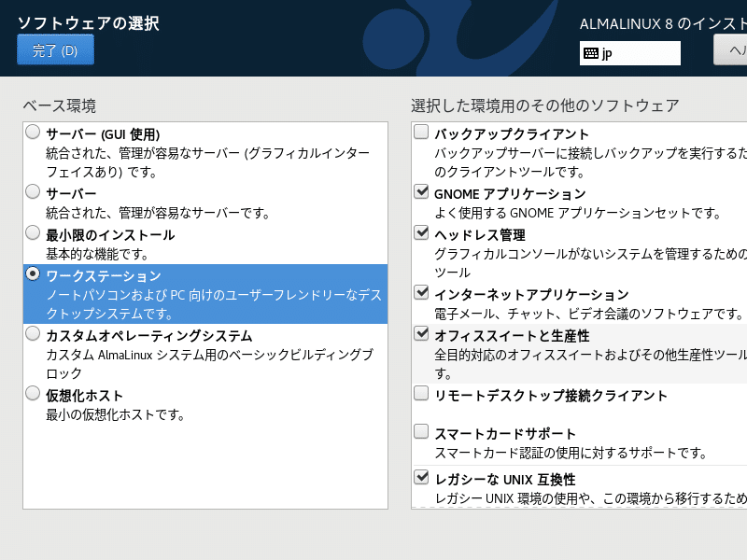The height and width of the screenshot is (560, 747).
Task: Enable リモートデスクトップ接続クライアント checkbox
Action: point(421,393)
